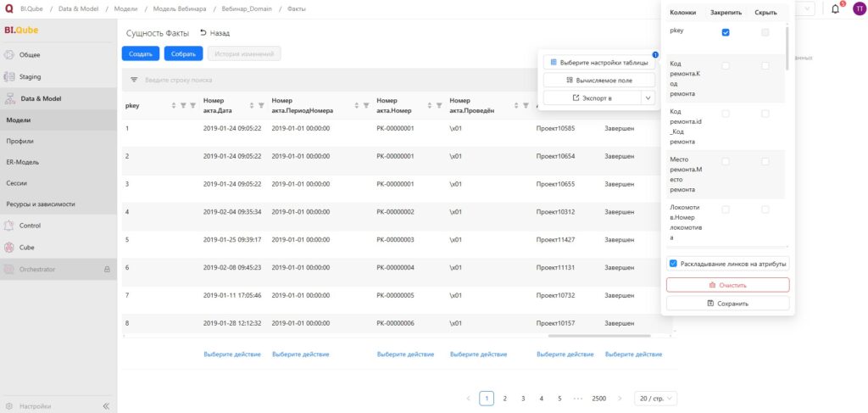Viewport: 868px width, 413px height.
Task: Click the BI.Qube Q logo icon
Action: pos(8,8)
